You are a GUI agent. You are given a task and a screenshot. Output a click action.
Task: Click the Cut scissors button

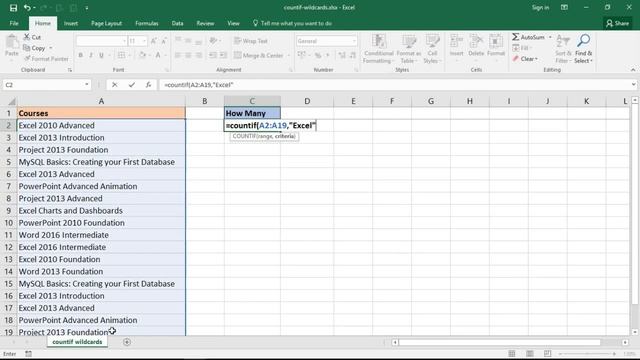coord(32,37)
